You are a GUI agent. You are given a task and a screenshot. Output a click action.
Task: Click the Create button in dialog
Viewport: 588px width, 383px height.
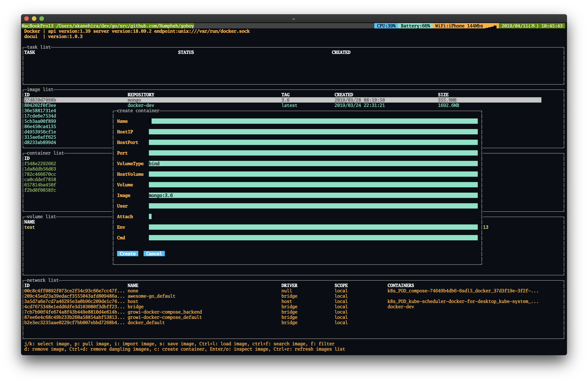127,253
